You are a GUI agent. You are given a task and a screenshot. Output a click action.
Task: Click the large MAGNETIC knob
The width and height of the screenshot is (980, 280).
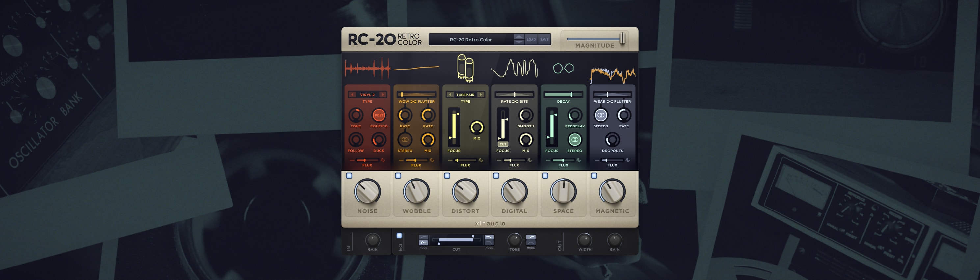613,191
